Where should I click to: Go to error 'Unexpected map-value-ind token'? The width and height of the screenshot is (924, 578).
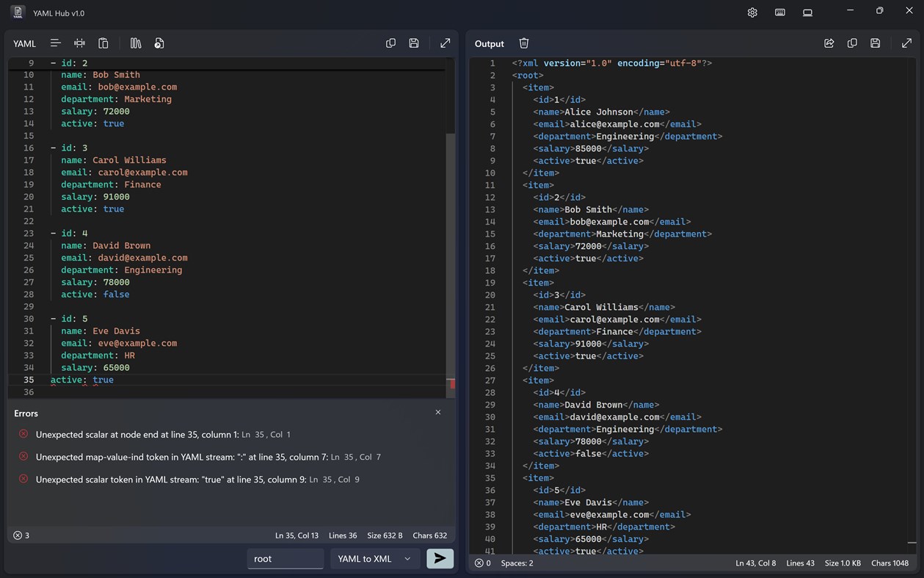(208, 457)
